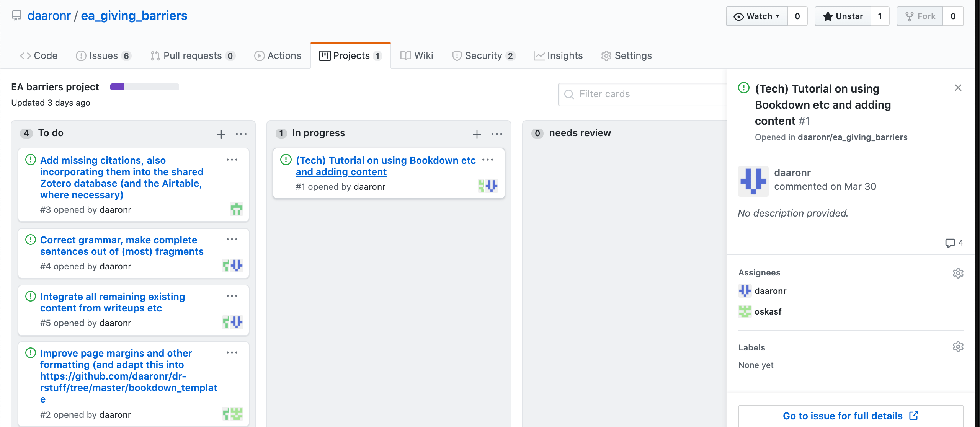
Task: Close the issue details side panel
Action: [x=958, y=88]
